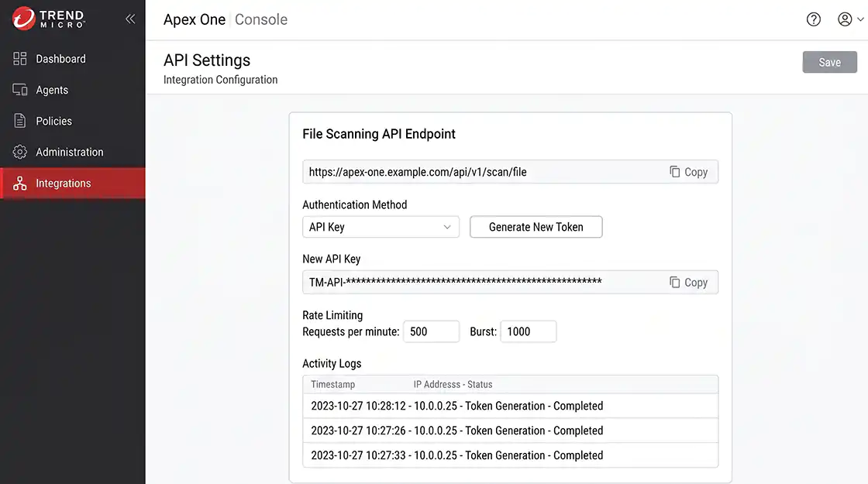Copy the new API key

click(689, 283)
